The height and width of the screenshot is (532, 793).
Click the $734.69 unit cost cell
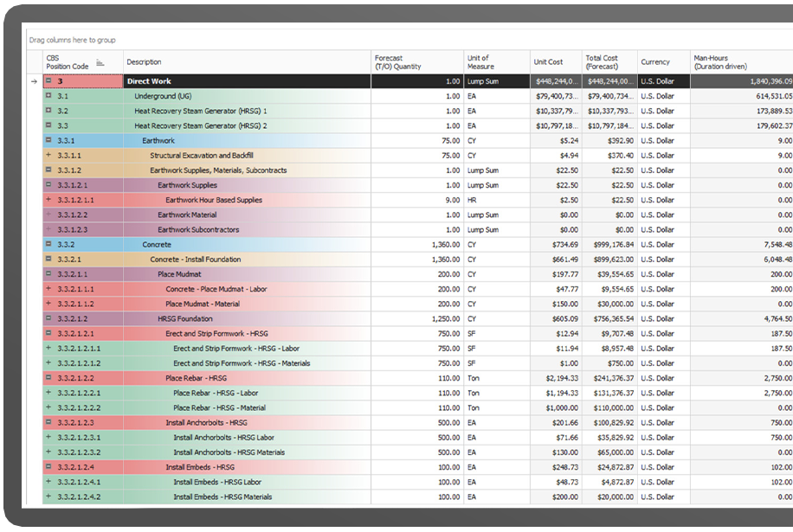pos(556,245)
